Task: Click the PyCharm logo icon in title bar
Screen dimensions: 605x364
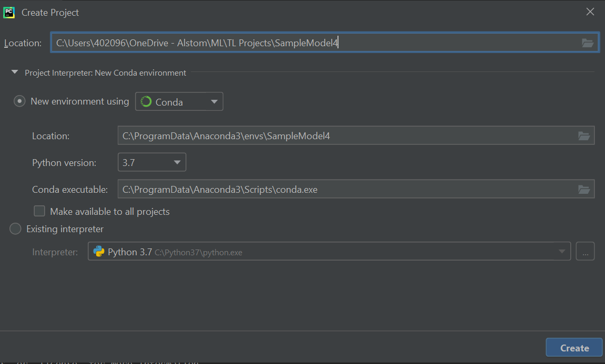Action: (x=9, y=12)
